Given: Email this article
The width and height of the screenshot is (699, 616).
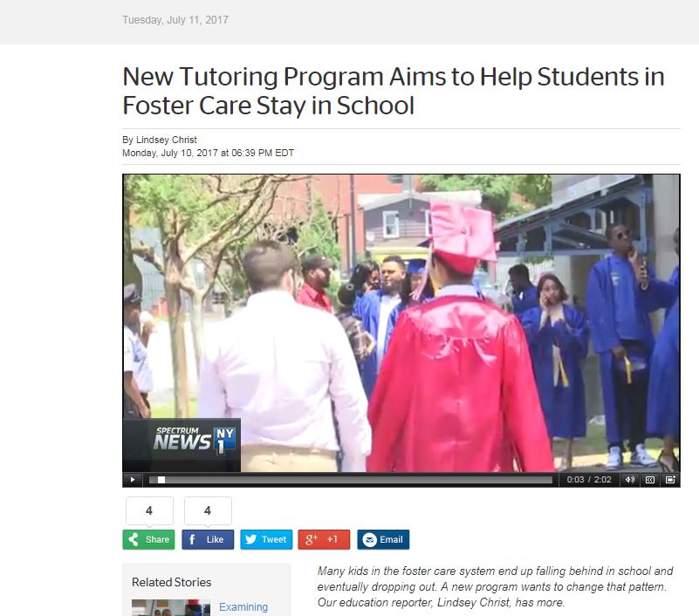Looking at the screenshot, I should (383, 539).
